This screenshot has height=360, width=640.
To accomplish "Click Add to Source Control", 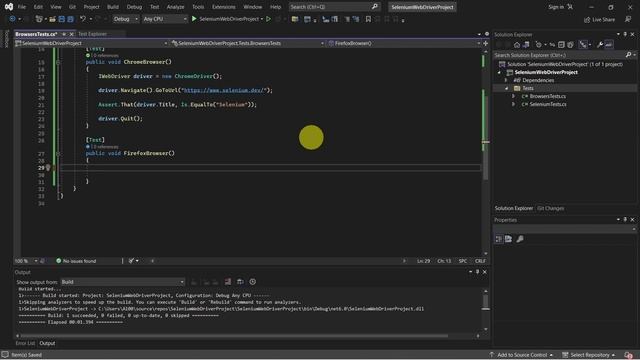I will 521,355.
